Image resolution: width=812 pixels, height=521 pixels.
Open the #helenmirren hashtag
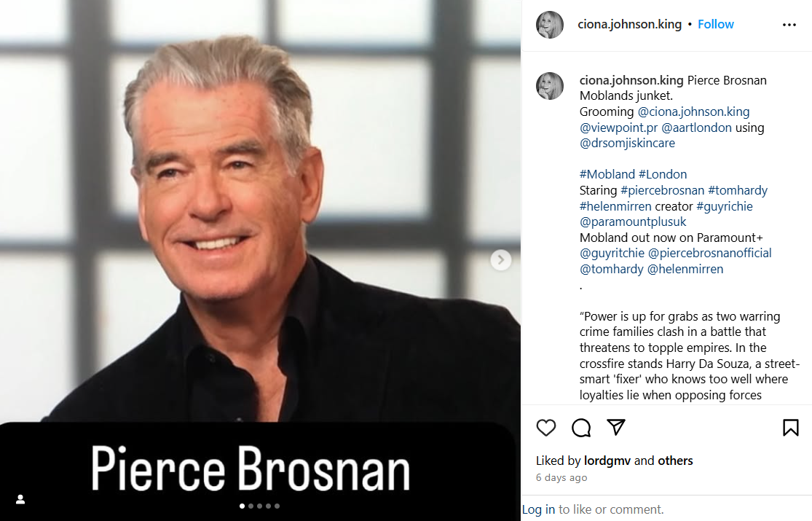615,206
